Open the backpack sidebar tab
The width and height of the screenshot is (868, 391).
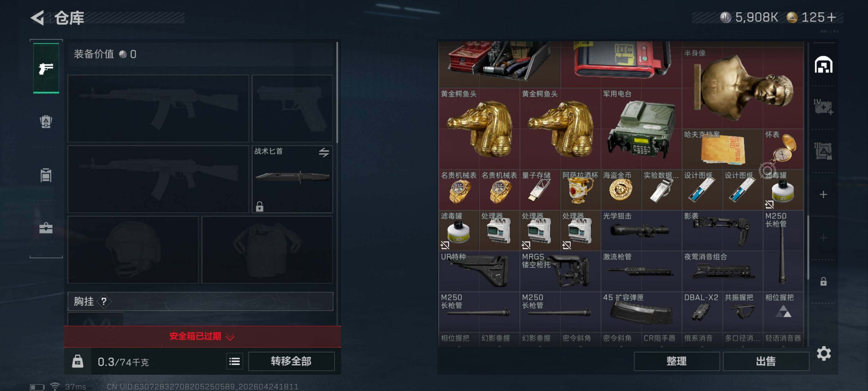click(x=46, y=121)
